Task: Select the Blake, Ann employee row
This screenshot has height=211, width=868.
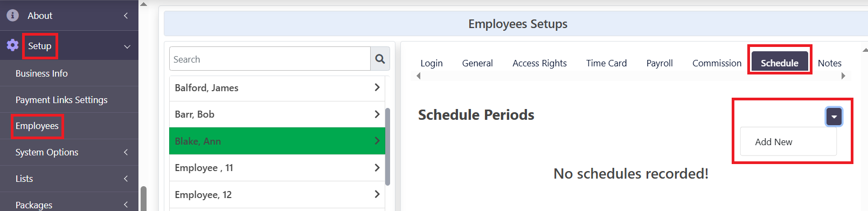Action: [277, 141]
